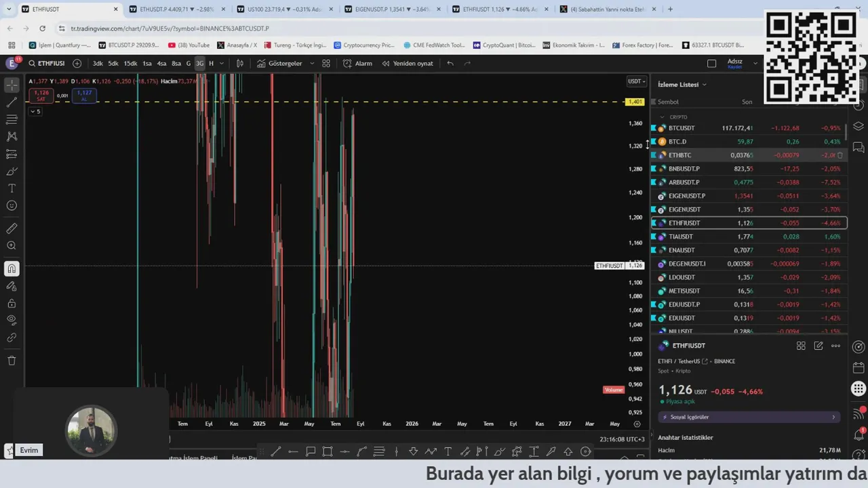Viewport: 868px width, 488px height.
Task: Open the USDT currency dropdown on price axis
Action: click(635, 81)
